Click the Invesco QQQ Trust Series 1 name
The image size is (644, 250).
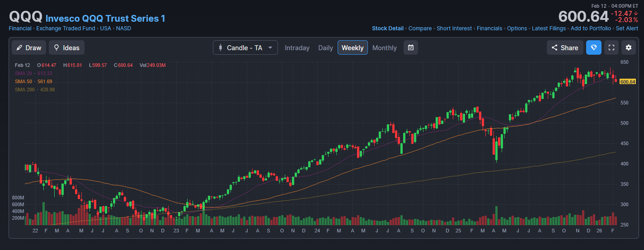[x=105, y=19]
